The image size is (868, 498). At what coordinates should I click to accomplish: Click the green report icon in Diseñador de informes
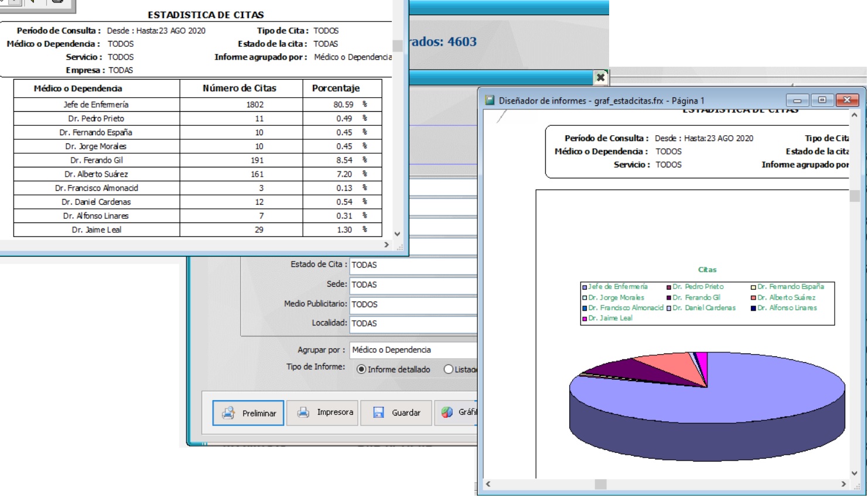coord(490,99)
